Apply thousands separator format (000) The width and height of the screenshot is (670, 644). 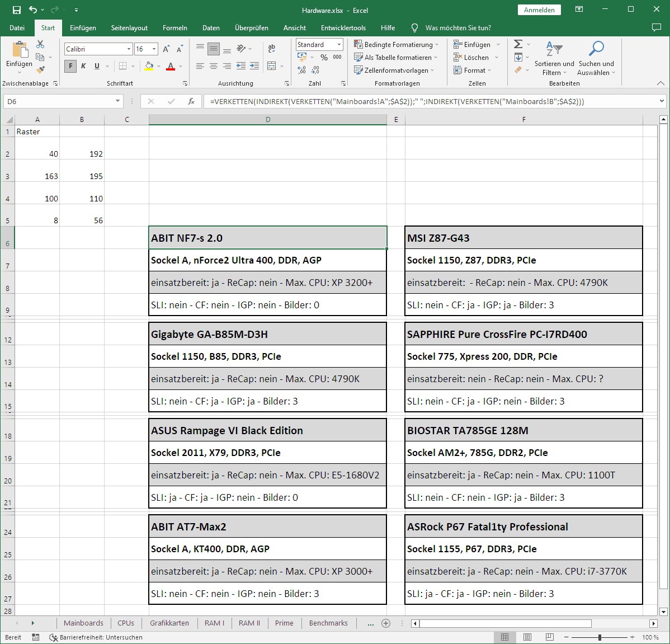click(x=337, y=57)
